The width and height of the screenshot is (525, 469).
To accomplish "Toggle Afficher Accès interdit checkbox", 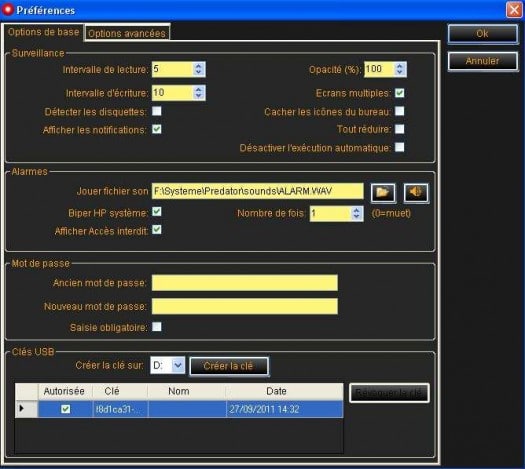I will (157, 230).
